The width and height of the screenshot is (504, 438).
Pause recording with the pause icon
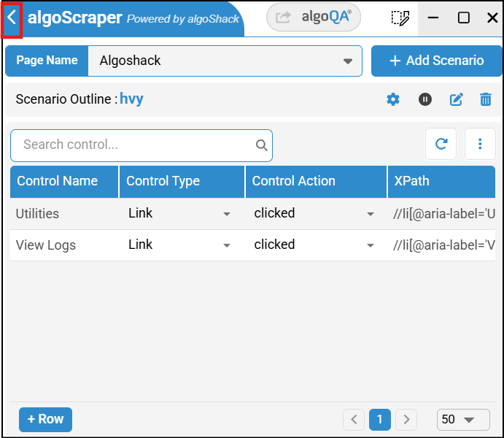pos(425,99)
